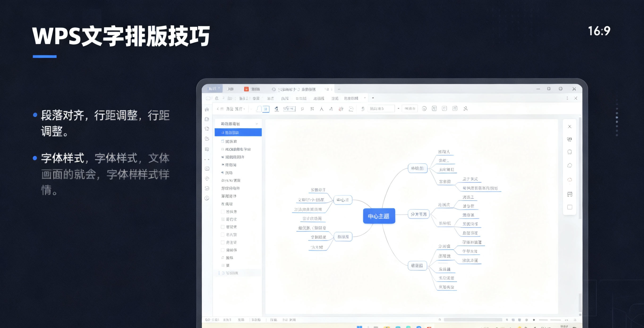The height and width of the screenshot is (328, 644).
Task: Open the font style dropdown in the toolbar
Action: click(381, 108)
